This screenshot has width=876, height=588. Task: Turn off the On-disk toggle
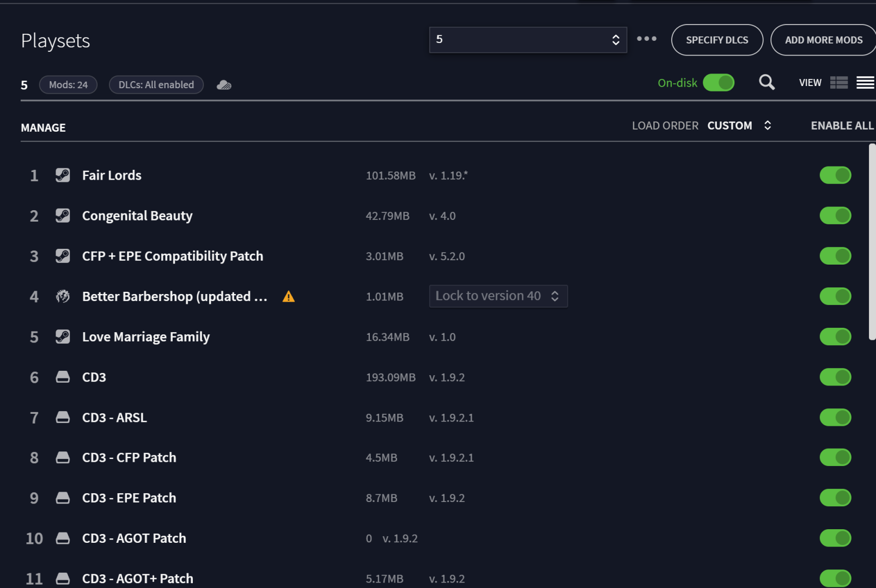coord(719,83)
